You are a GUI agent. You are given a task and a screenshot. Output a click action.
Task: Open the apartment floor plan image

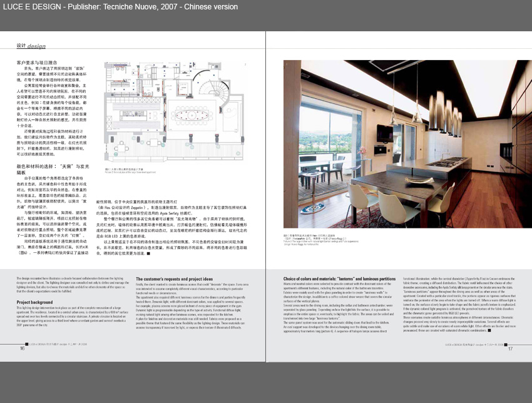point(175,112)
